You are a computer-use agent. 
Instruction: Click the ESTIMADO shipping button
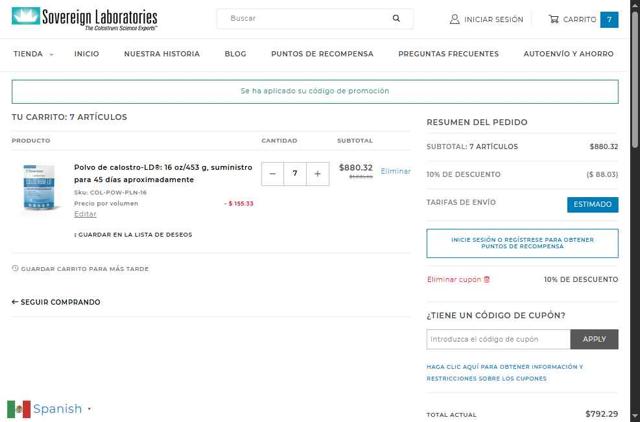click(x=593, y=204)
